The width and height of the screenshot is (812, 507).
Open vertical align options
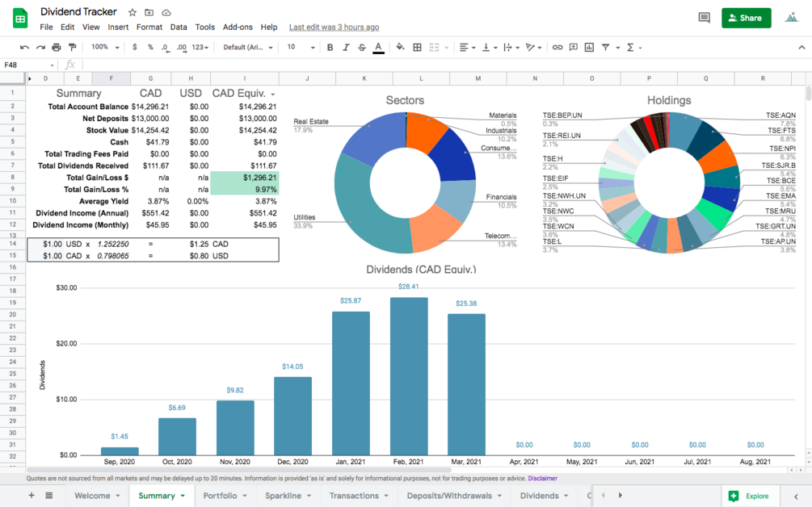[490, 47]
